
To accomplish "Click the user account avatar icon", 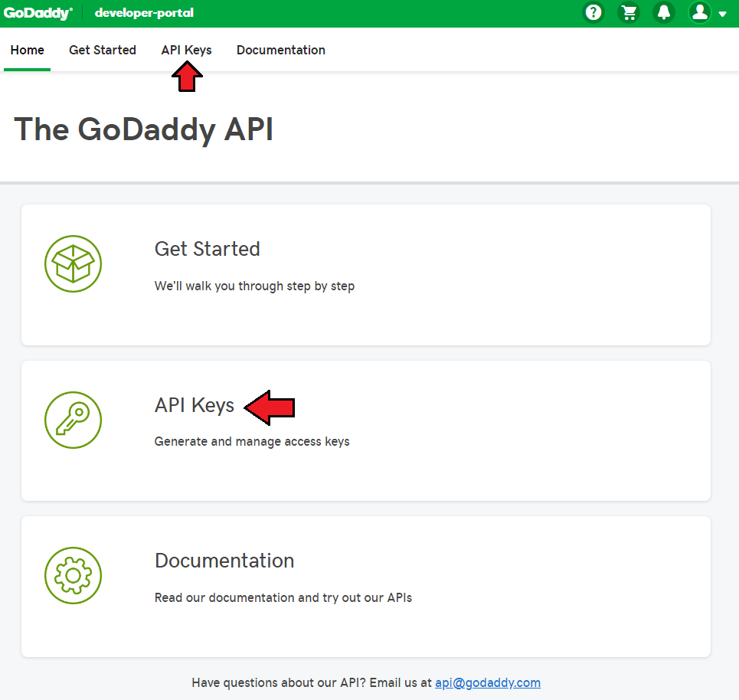I will (700, 12).
